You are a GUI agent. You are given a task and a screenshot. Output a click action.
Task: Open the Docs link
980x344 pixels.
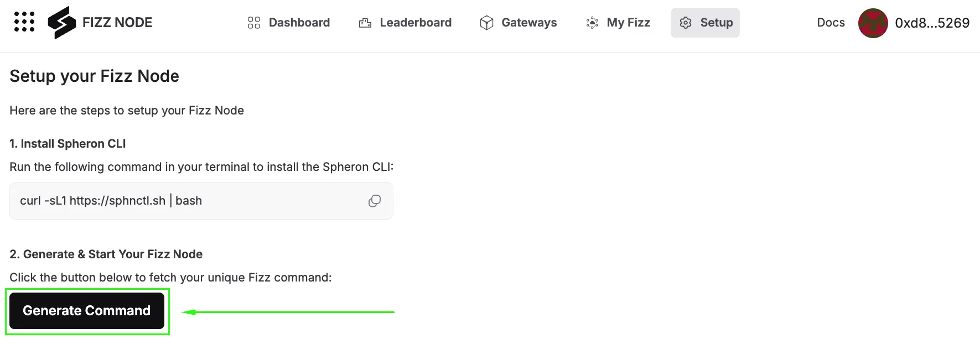click(x=831, y=23)
